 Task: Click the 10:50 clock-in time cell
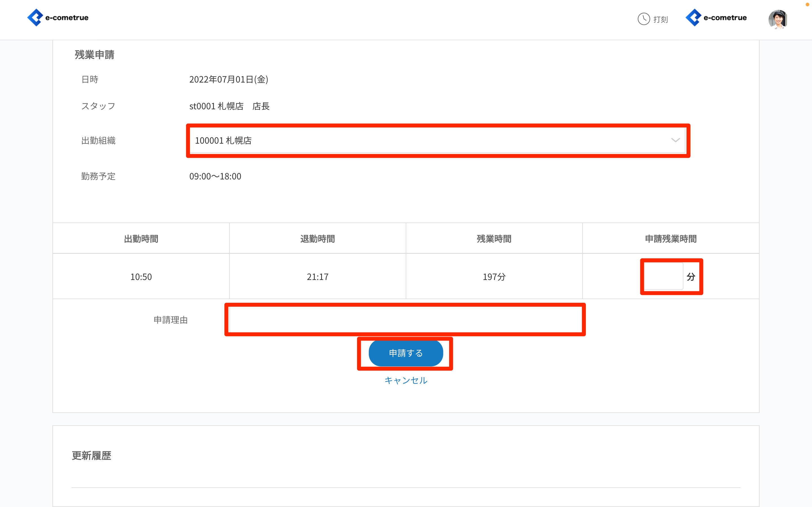click(x=141, y=277)
